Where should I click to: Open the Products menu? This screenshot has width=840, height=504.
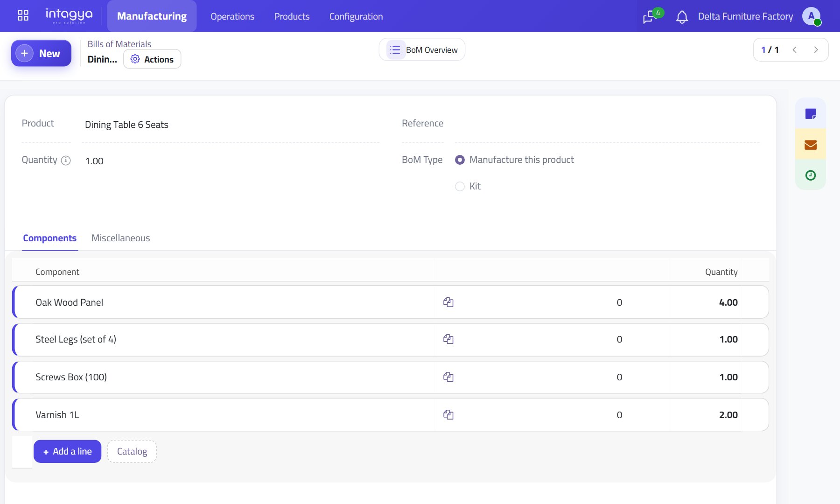point(292,16)
